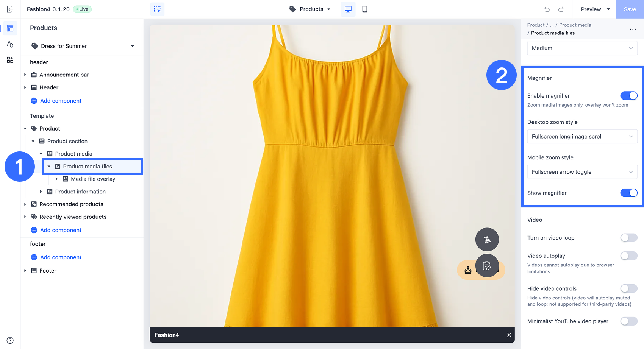Screen dimensions: 644x349
Task: Open the apps grid icon in sidebar
Action: tap(10, 60)
